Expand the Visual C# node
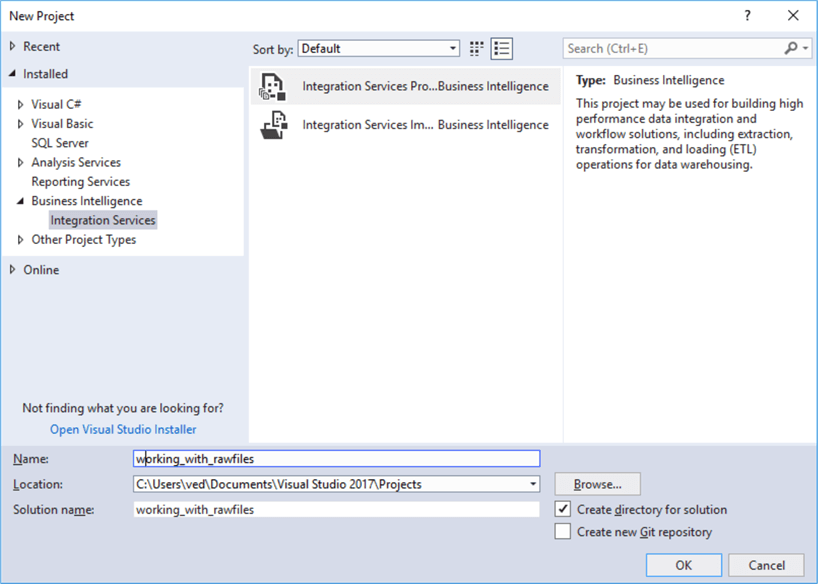Image resolution: width=818 pixels, height=584 pixels. click(x=20, y=104)
